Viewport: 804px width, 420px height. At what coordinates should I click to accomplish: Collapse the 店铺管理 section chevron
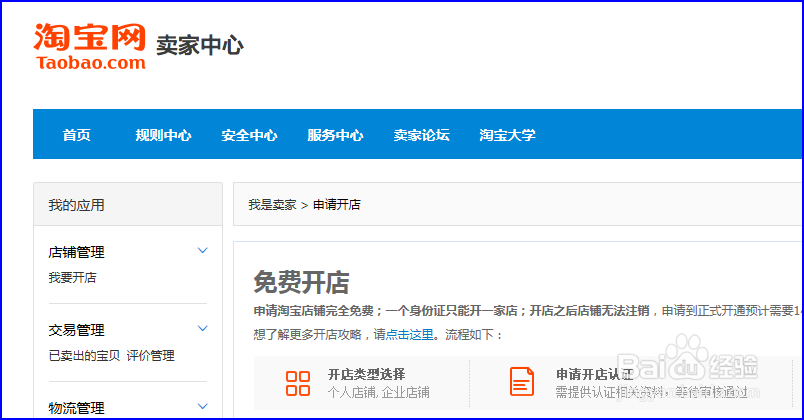pos(203,250)
